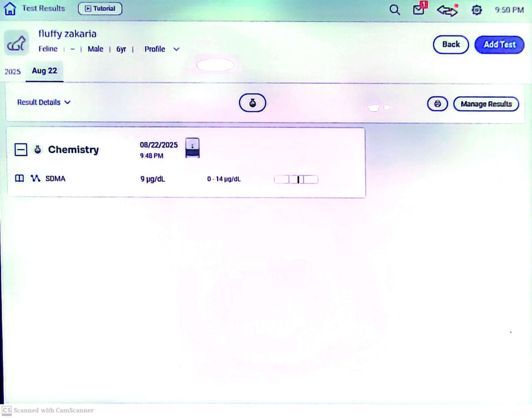532x418 pixels.
Task: Expand the Result Details dropdown
Action: click(x=44, y=102)
